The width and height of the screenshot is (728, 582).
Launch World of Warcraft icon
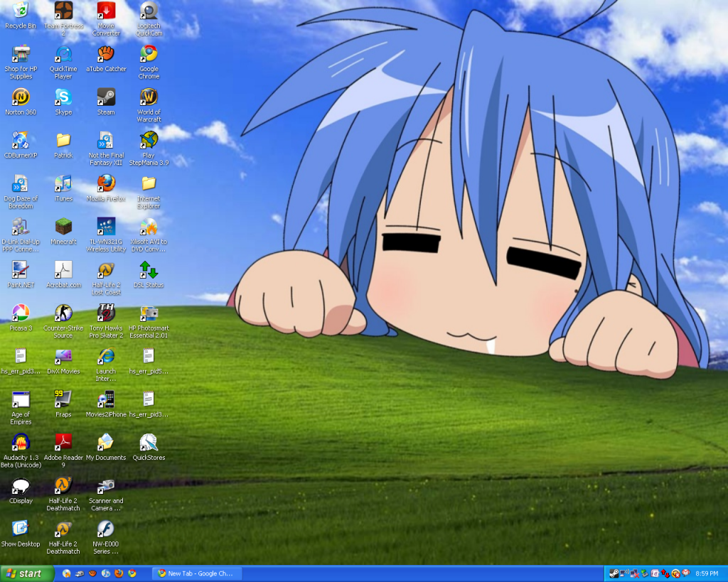(149, 105)
